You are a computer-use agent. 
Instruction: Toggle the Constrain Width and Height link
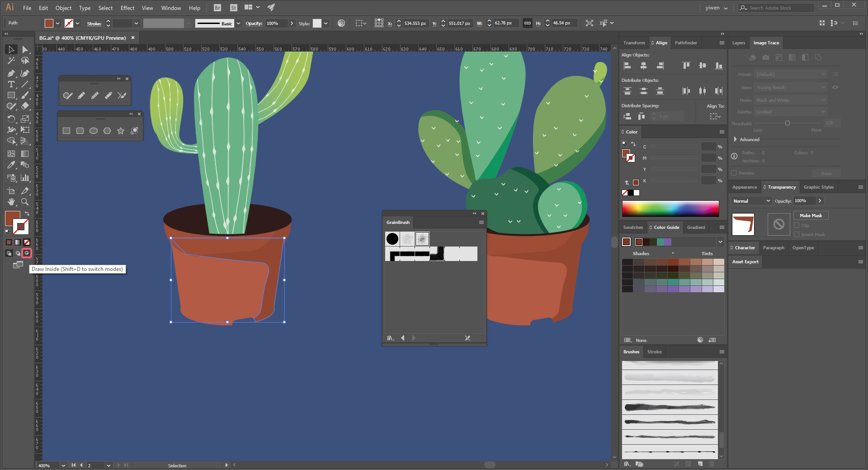528,23
